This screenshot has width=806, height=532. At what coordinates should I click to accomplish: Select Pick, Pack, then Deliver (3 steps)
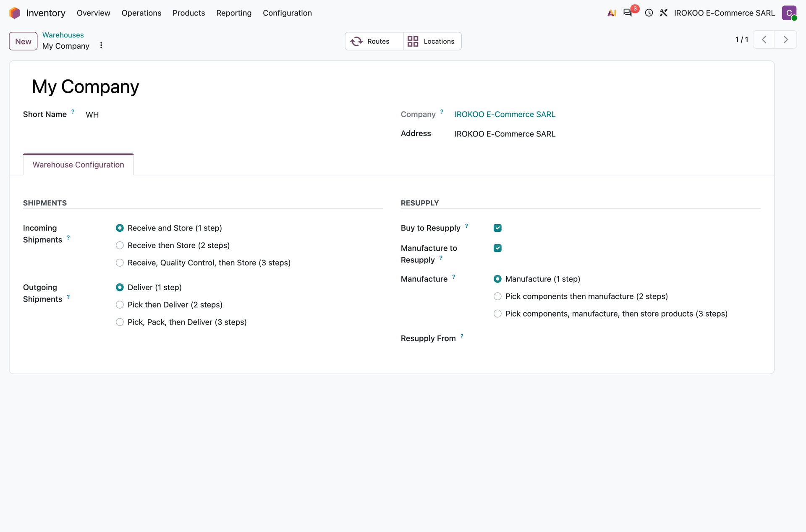(120, 322)
